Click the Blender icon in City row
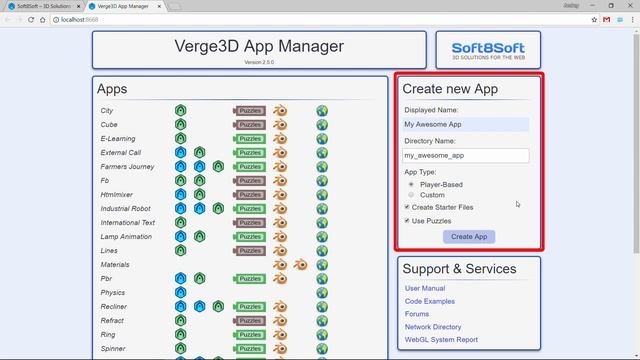Image resolution: width=640 pixels, height=360 pixels. pos(280,110)
